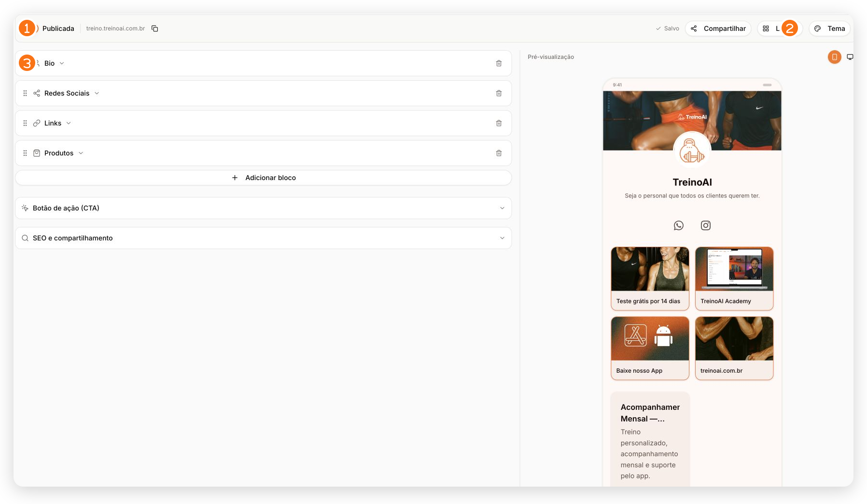Click the magnifier icon of SEO section
This screenshot has height=504, width=867.
(x=25, y=238)
